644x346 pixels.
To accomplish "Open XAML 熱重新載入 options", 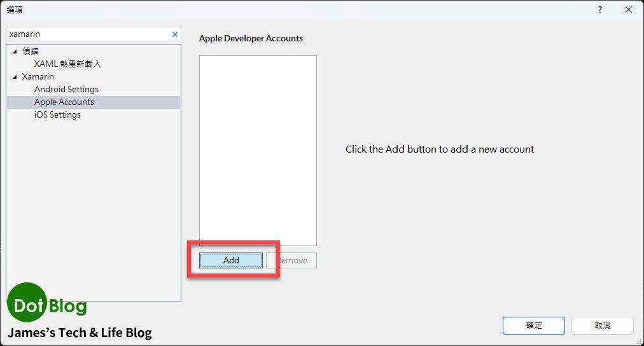I will coord(67,64).
